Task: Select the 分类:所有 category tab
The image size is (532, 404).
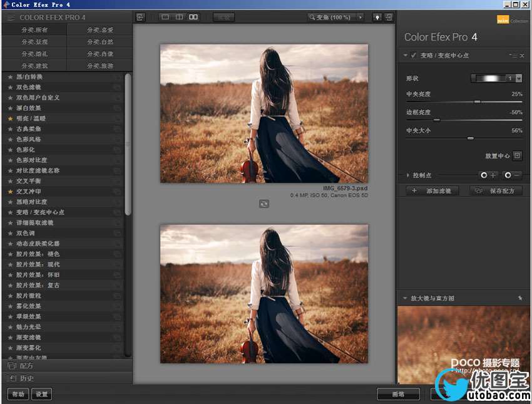Action: pyautogui.click(x=34, y=30)
